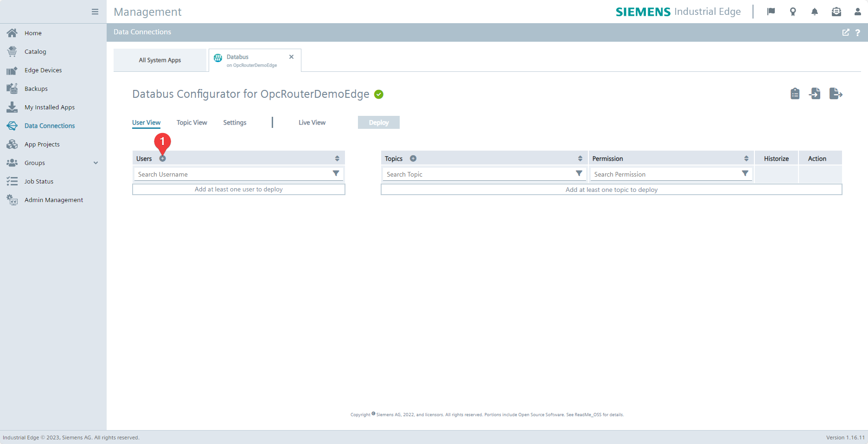Click the Search Topic input field
Viewport: 868px width, 444px height.
coord(478,174)
